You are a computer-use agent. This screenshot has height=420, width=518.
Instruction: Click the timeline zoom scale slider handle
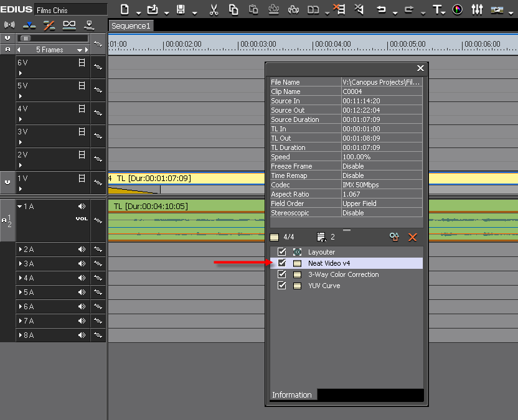click(26, 39)
